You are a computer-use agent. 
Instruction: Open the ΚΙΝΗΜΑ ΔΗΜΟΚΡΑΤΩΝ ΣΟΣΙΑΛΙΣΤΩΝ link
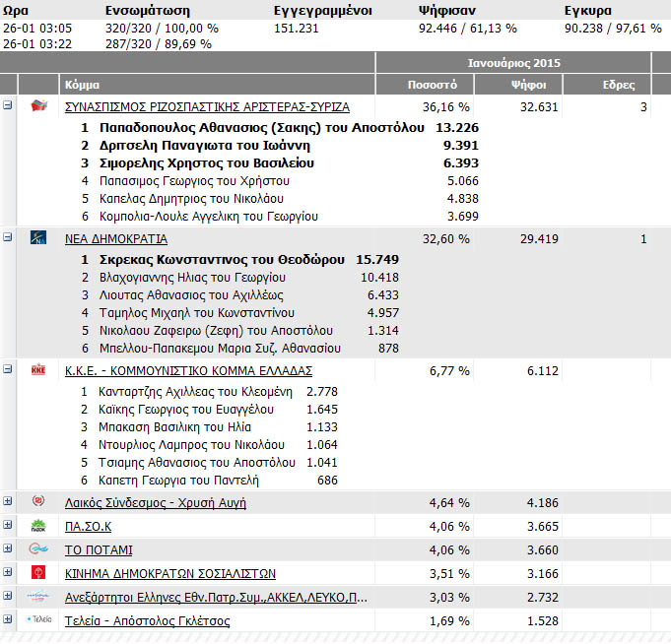click(x=169, y=574)
